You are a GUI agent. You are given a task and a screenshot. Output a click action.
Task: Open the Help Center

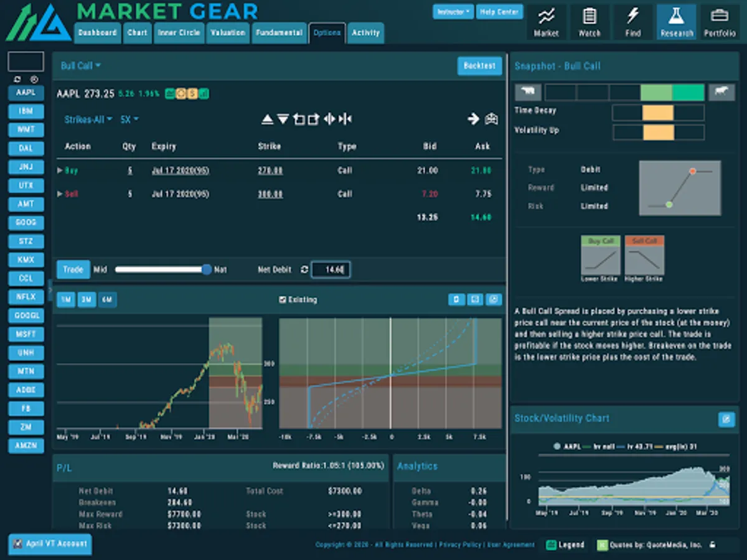pos(500,12)
